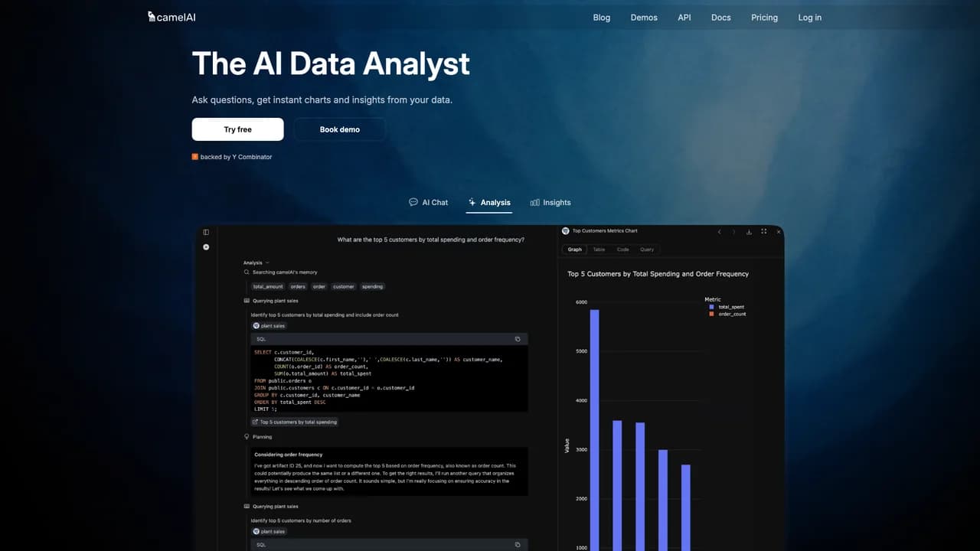Click first Querying plant sales table icon
This screenshot has width=980, height=551.
click(x=247, y=301)
